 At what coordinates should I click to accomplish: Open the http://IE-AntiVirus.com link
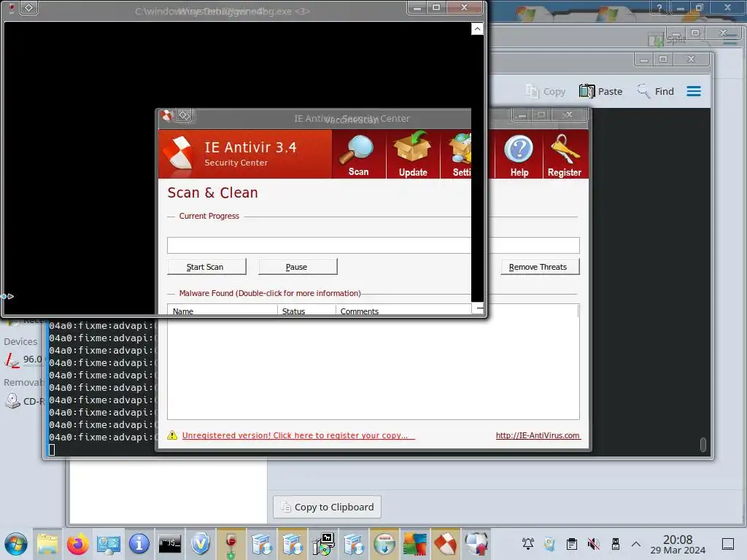(538, 435)
